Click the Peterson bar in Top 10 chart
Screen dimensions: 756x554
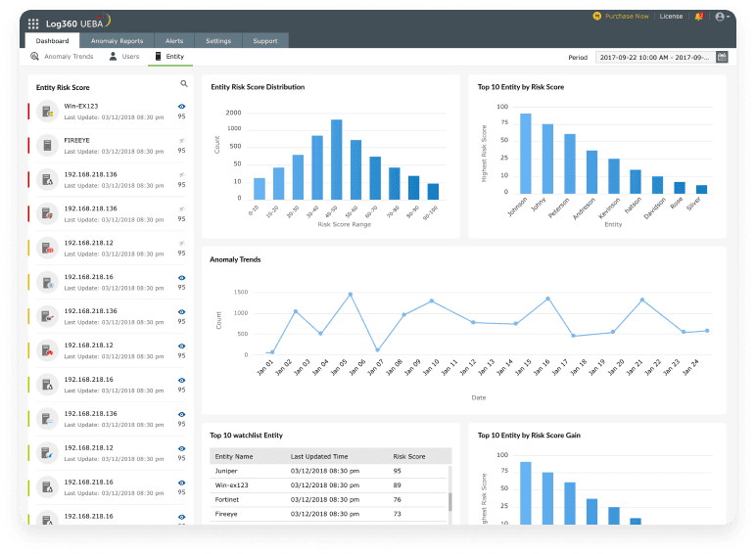[569, 163]
